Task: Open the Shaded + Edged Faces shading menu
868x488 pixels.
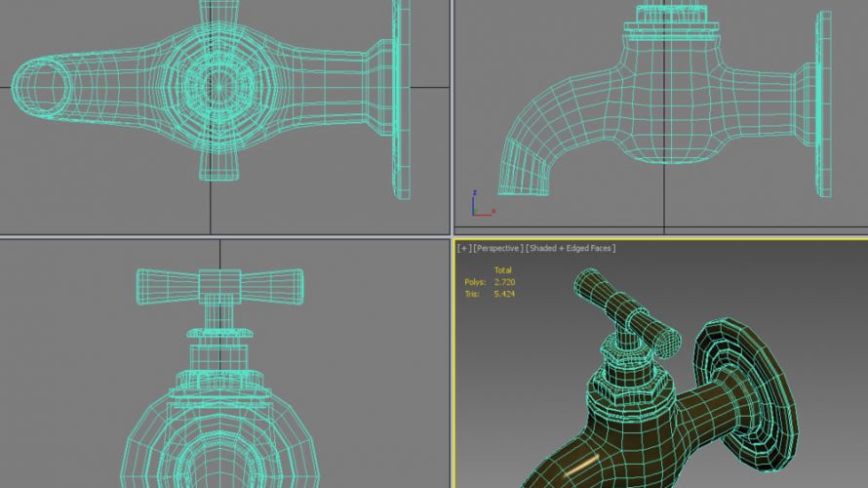Action: [571, 248]
